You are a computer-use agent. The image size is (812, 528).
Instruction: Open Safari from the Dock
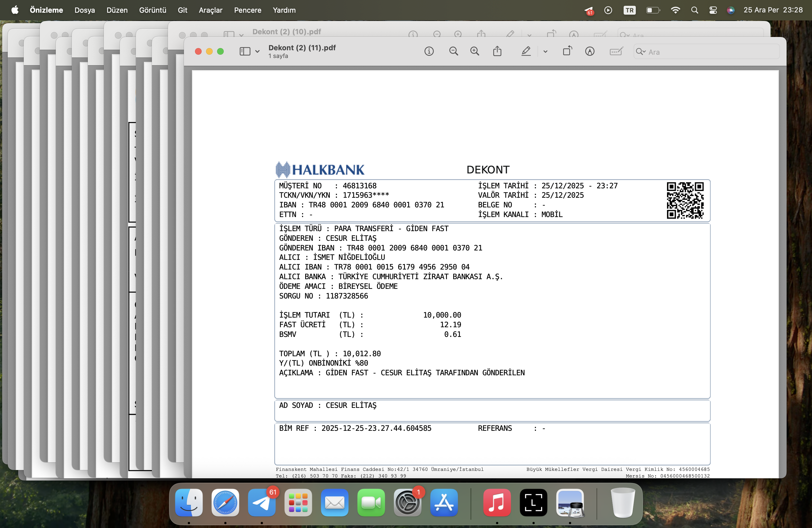[225, 502]
